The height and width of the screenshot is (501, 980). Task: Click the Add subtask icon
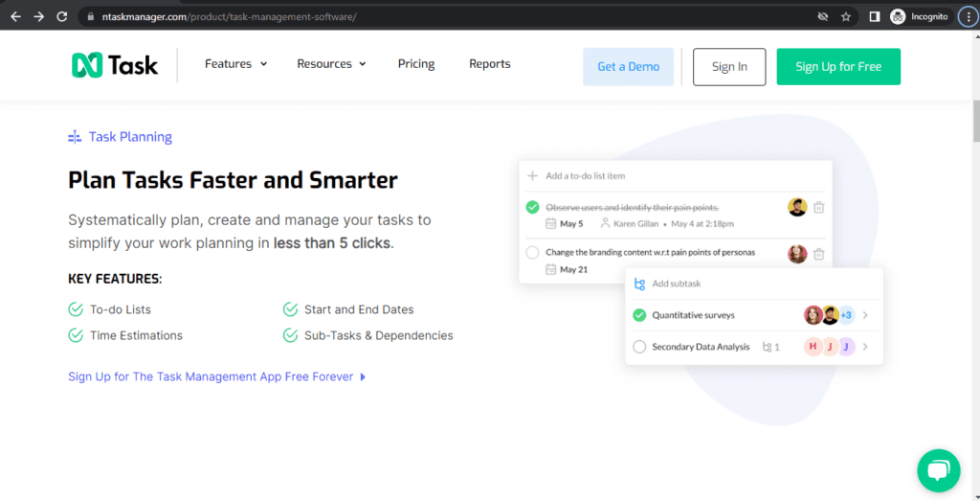pyautogui.click(x=639, y=285)
